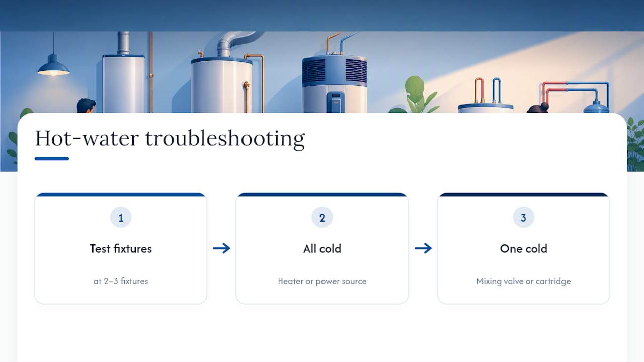
Task: Click the dark blue top header bar
Action: point(322,16)
